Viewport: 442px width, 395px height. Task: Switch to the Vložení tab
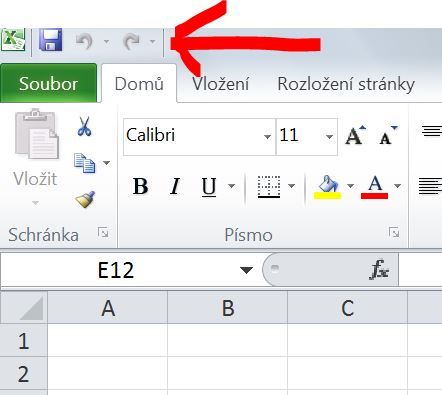220,84
